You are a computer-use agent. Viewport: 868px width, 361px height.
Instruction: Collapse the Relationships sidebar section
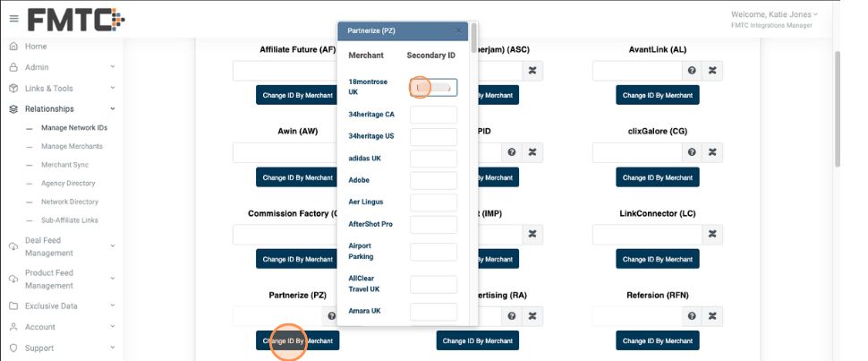113,109
